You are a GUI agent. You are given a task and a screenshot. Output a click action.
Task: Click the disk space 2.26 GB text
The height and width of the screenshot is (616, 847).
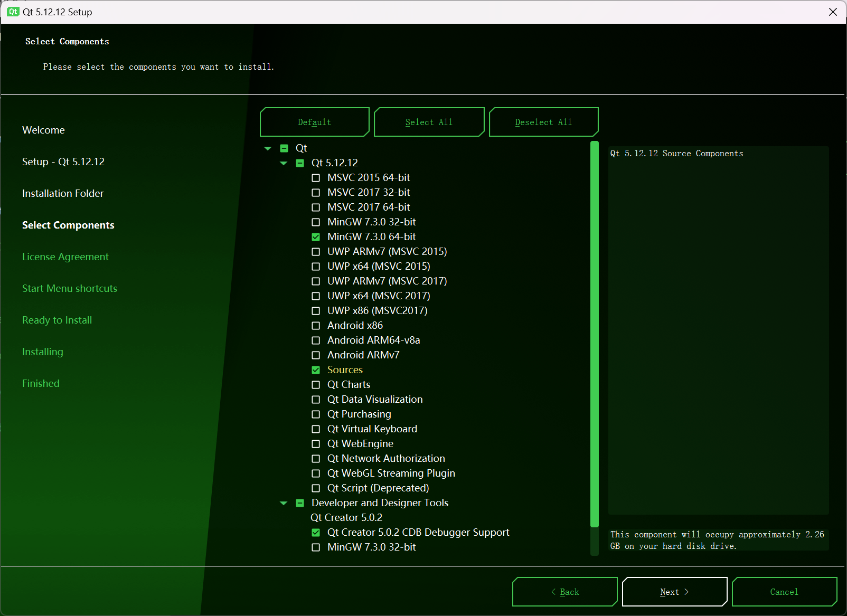717,541
